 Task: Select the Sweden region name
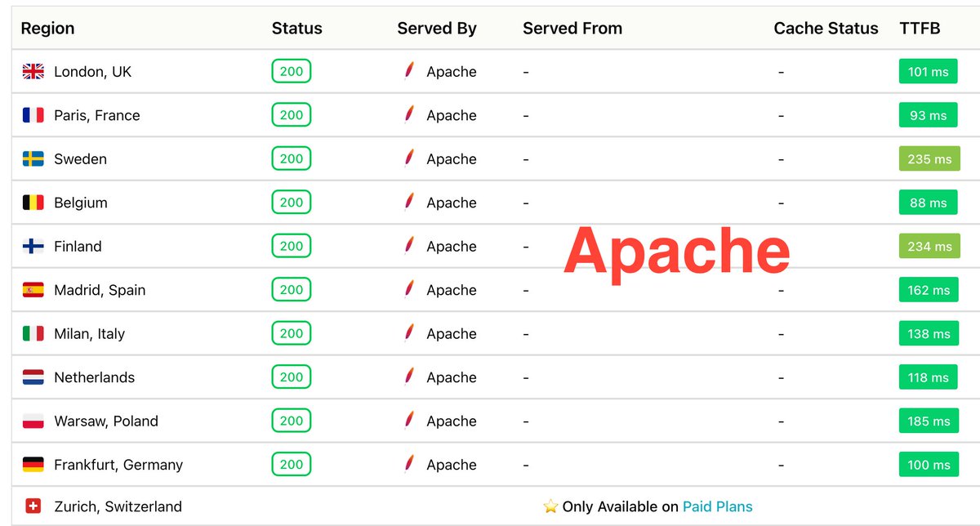click(80, 159)
